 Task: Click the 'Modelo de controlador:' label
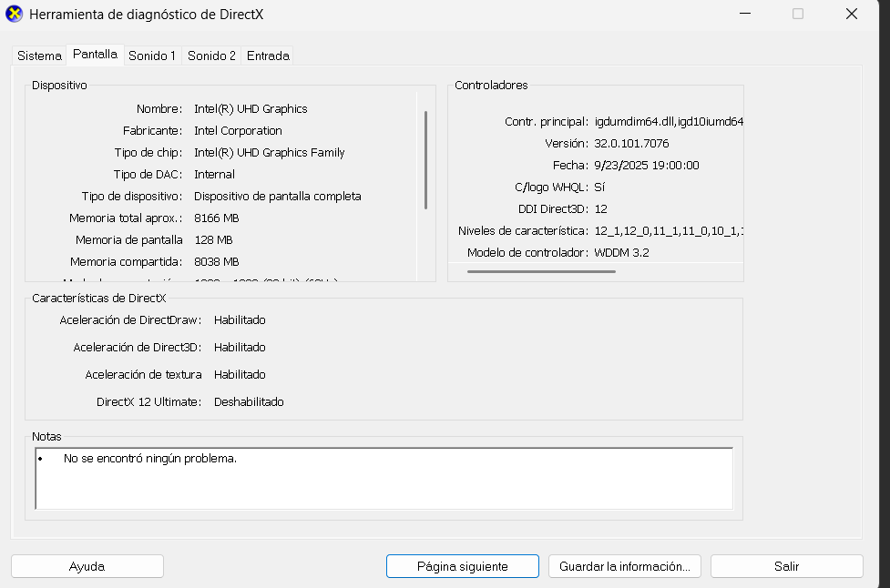527,253
